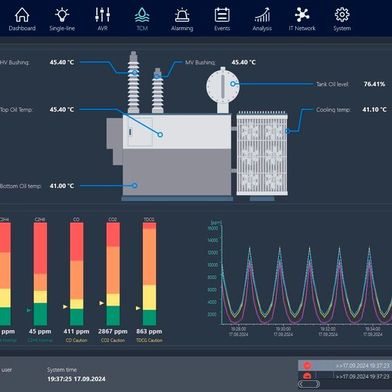The image size is (392, 392).
Task: Click the oval scroll control under alarm list
Action: (308, 384)
